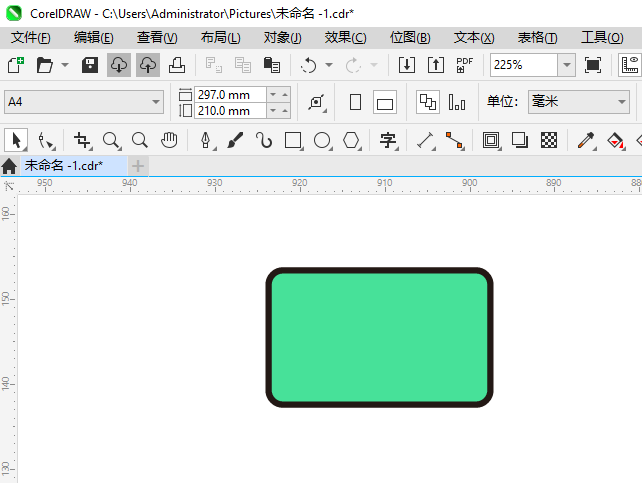
Task: Open the 文本(X) menu
Action: (x=474, y=38)
